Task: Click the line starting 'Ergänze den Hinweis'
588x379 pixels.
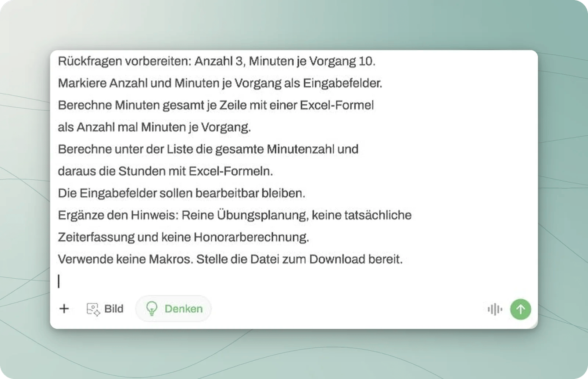Action: [235, 215]
